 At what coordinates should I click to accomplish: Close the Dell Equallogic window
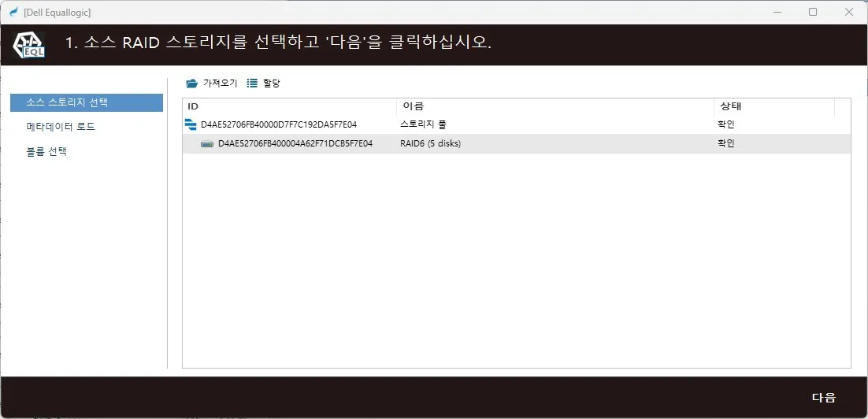[x=848, y=12]
